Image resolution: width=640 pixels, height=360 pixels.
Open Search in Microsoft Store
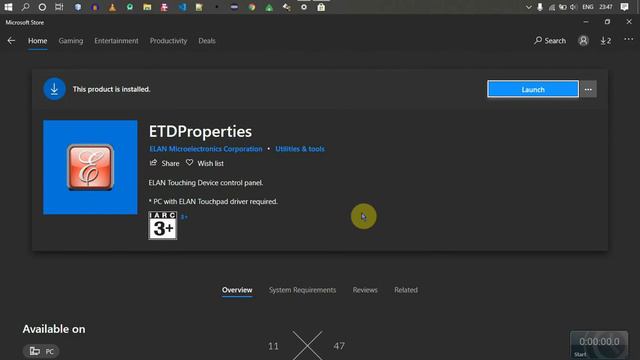tap(550, 40)
